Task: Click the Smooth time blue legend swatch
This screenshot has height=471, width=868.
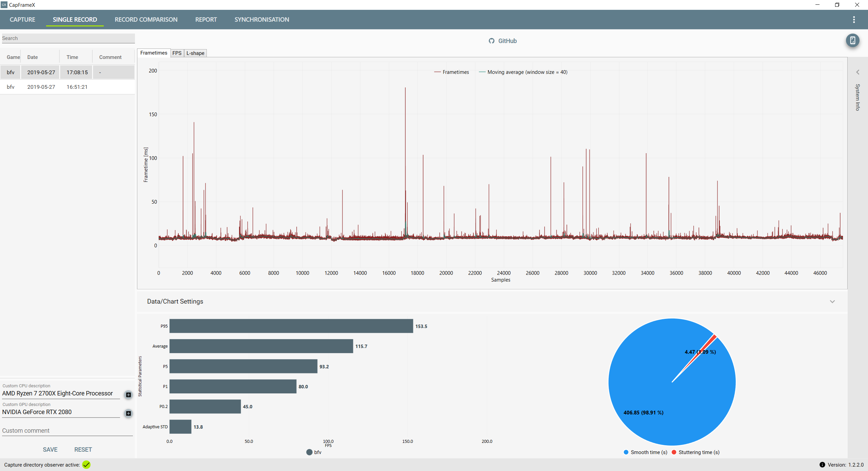Action: click(x=626, y=452)
